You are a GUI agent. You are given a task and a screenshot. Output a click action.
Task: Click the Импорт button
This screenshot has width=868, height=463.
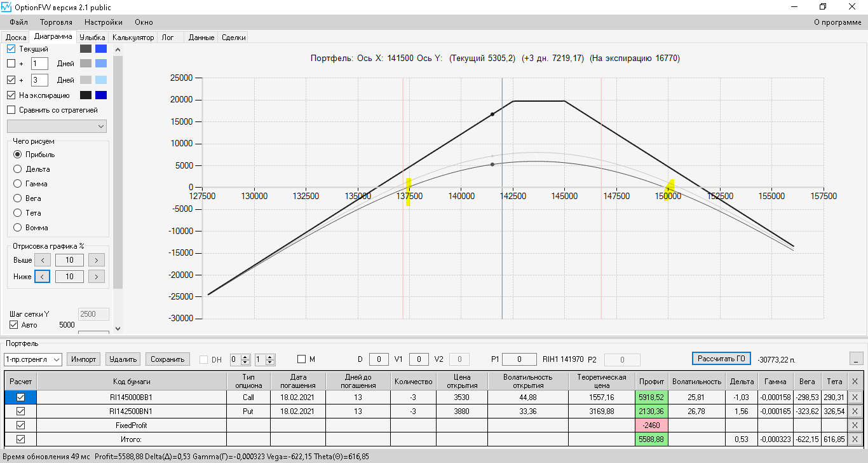(x=84, y=359)
